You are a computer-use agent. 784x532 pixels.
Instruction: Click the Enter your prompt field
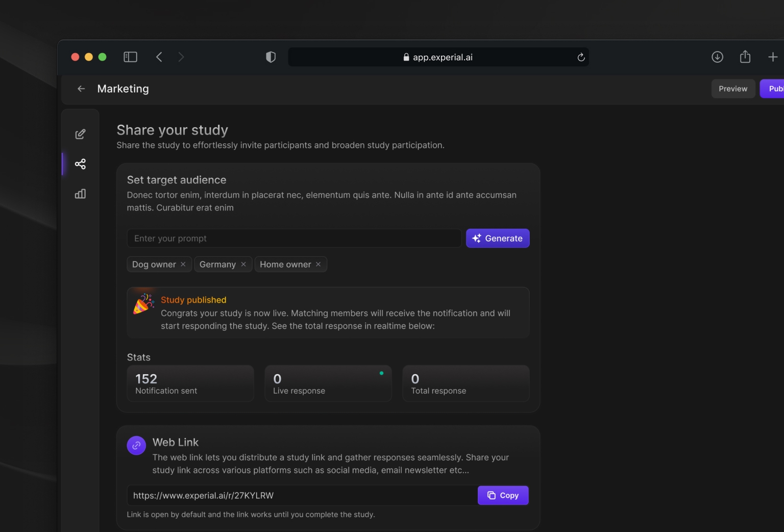[293, 238]
